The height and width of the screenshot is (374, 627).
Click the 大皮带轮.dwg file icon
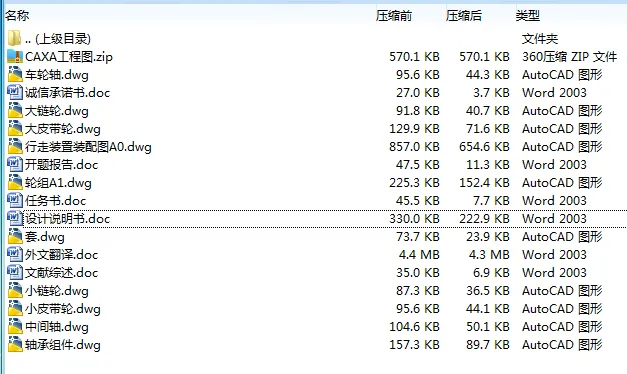tap(15, 128)
